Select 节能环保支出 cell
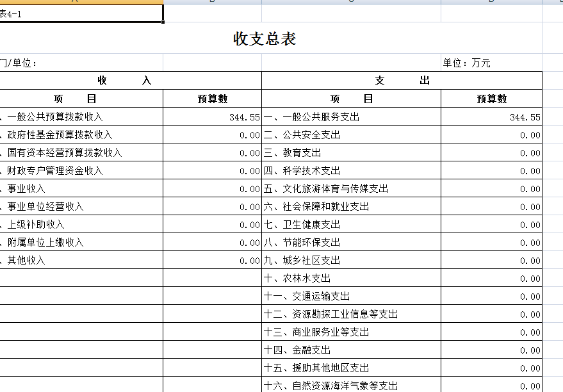 (352, 242)
